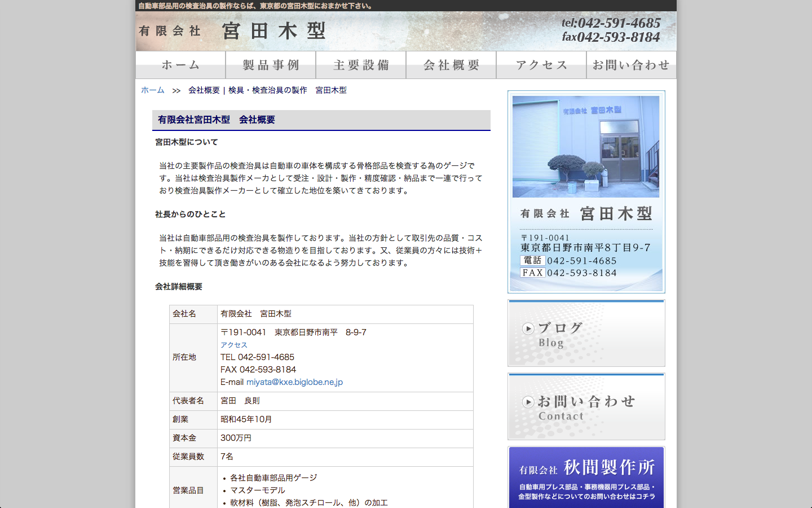The image size is (812, 508).
Task: Click the 宮田木型 building photo
Action: (x=586, y=147)
